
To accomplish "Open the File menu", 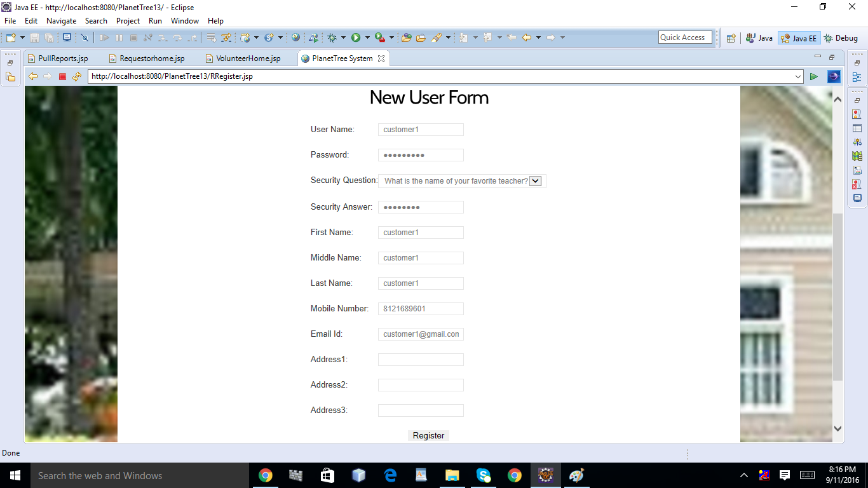I will [x=10, y=21].
